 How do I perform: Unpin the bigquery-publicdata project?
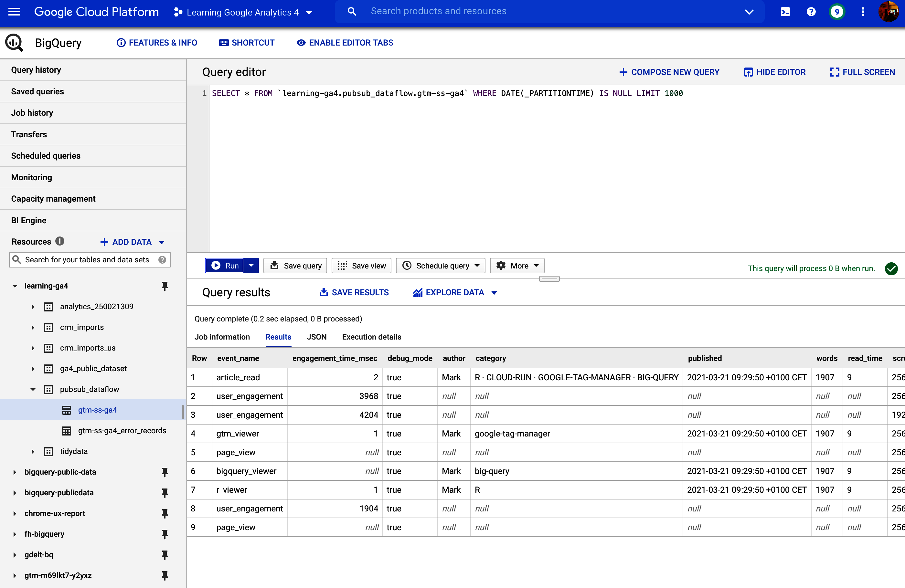click(x=165, y=493)
